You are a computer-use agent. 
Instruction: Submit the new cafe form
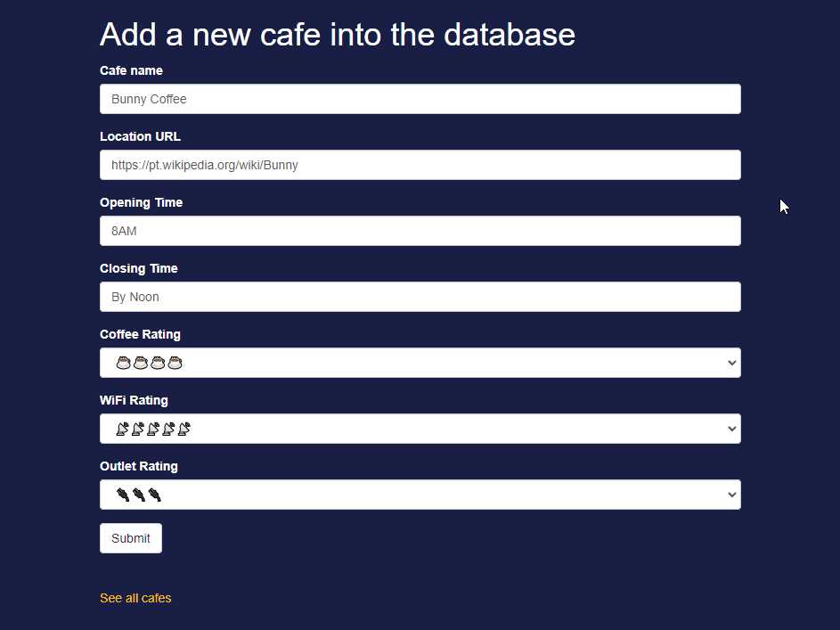coord(131,538)
